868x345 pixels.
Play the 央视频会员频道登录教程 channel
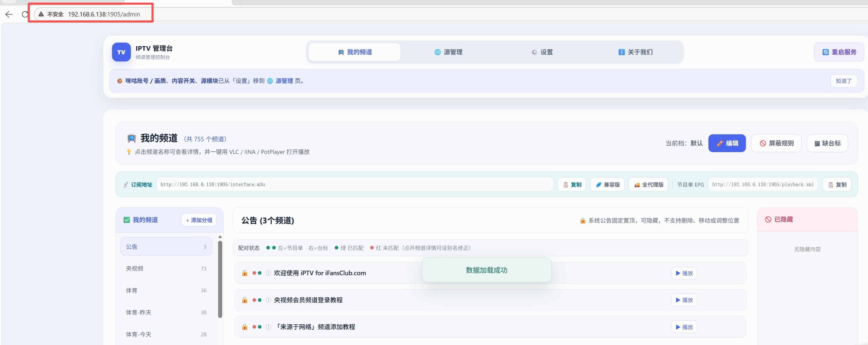pyautogui.click(x=684, y=300)
